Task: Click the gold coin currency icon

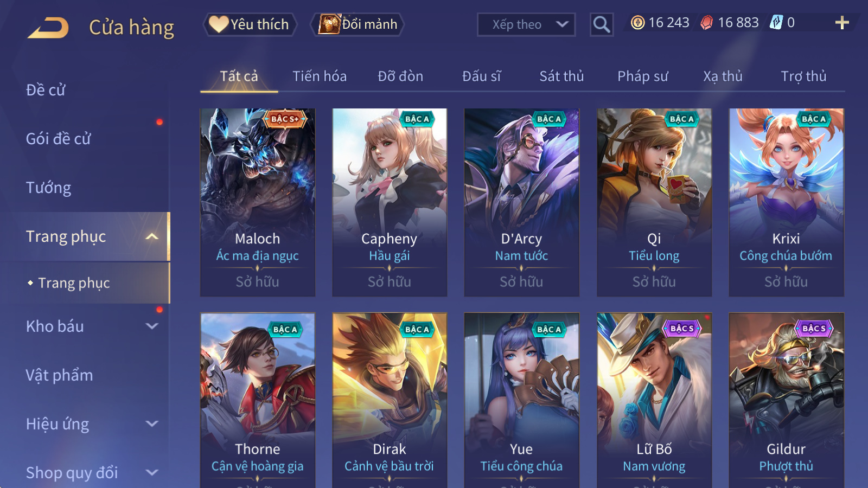Action: pyautogui.click(x=638, y=23)
